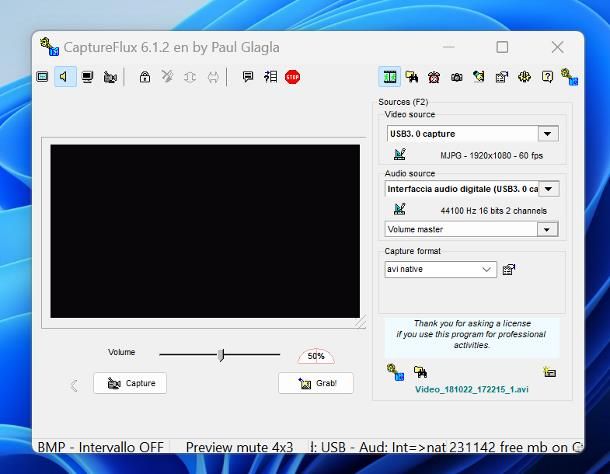Click the Grab! button

coord(316,383)
